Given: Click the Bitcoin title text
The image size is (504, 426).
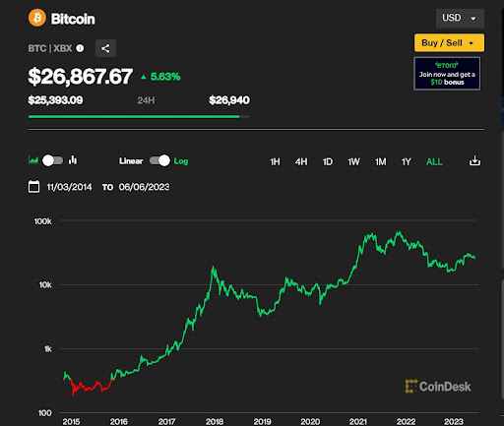Looking at the screenshot, I should 73,19.
